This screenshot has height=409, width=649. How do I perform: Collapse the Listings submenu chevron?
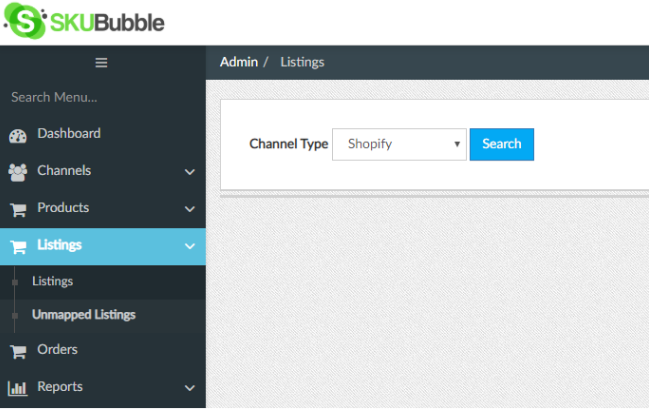click(x=189, y=246)
